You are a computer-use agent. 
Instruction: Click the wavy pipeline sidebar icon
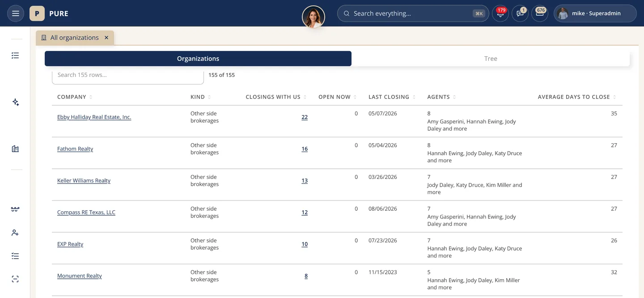click(x=15, y=209)
